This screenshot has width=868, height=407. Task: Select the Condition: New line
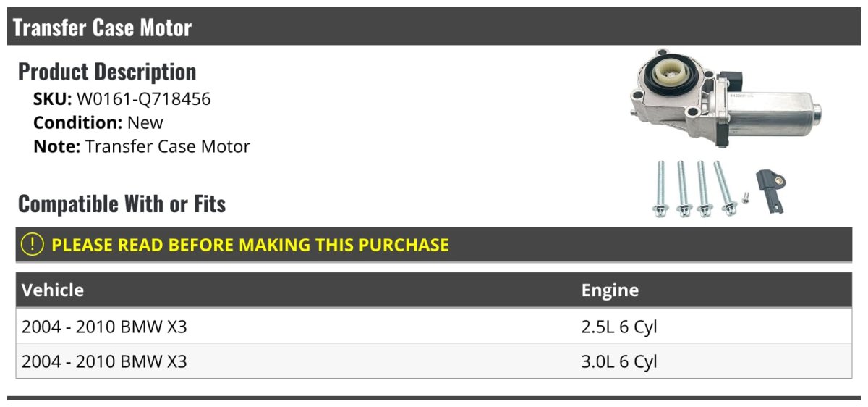(x=98, y=122)
